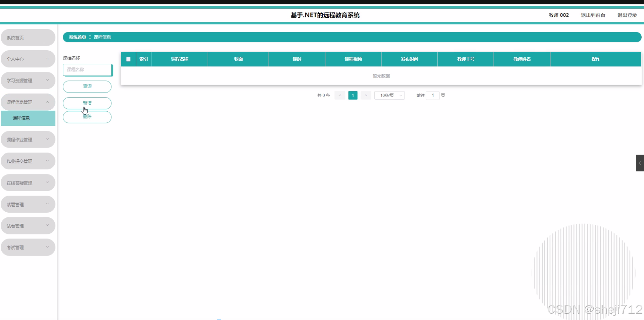The height and width of the screenshot is (320, 644).
Task: Click the 新增 button
Action: click(87, 103)
